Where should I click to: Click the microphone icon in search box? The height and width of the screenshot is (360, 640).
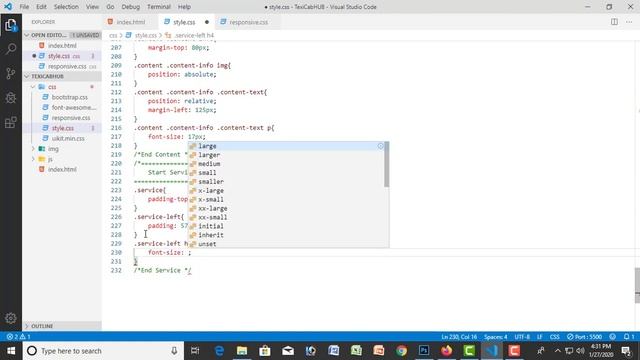pos(174,351)
